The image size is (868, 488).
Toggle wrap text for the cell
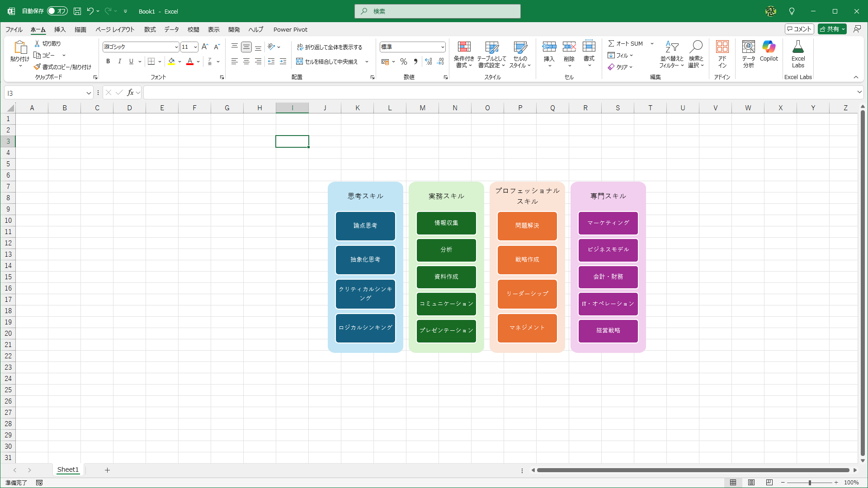330,47
